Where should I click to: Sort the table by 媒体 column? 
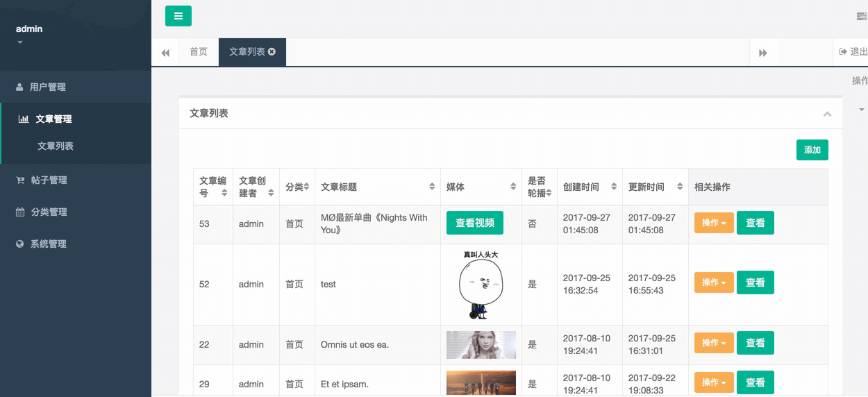click(x=513, y=187)
